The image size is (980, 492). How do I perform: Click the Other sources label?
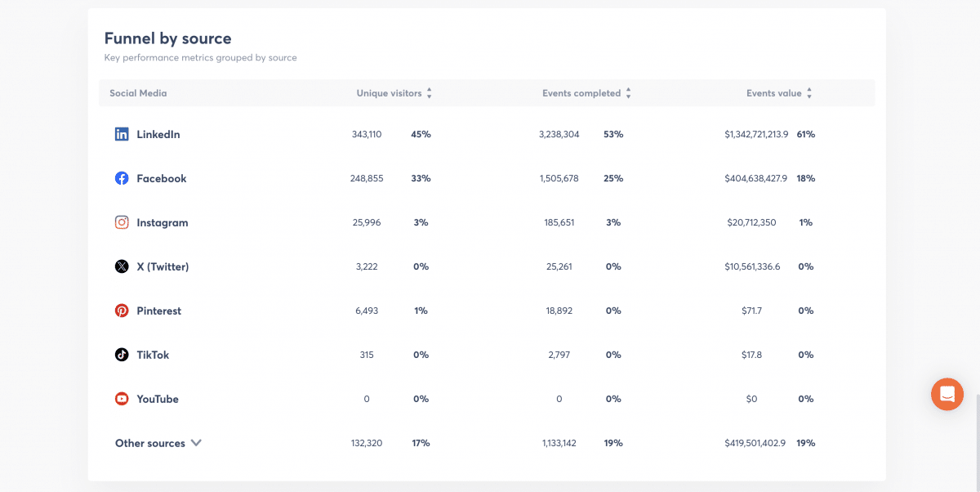(x=150, y=443)
